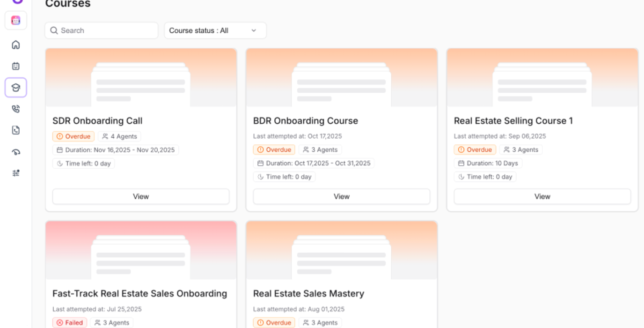This screenshot has height=328, width=644.
Task: Open Fast-Track Real Estate Sales Onboarding thumbnail
Action: 141,251
